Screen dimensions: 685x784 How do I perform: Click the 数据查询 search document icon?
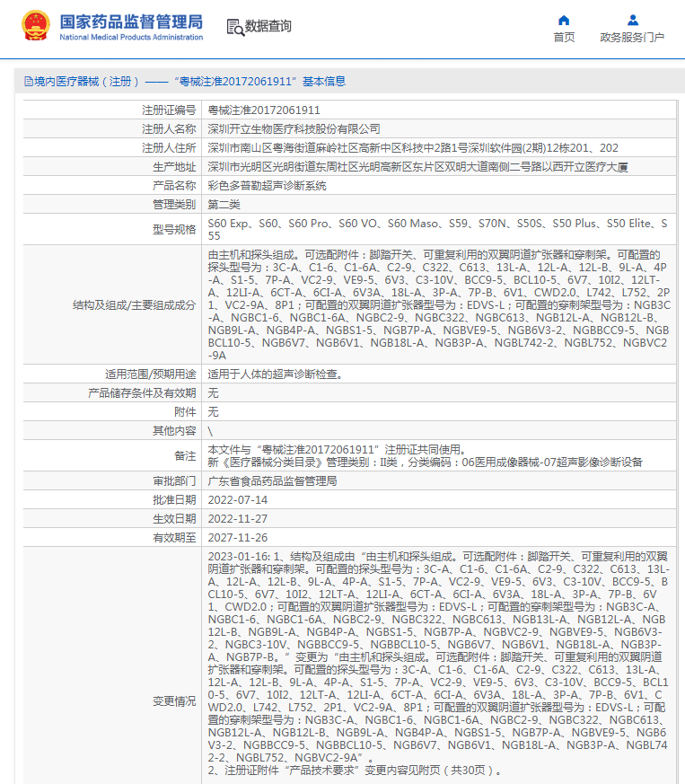[235, 27]
